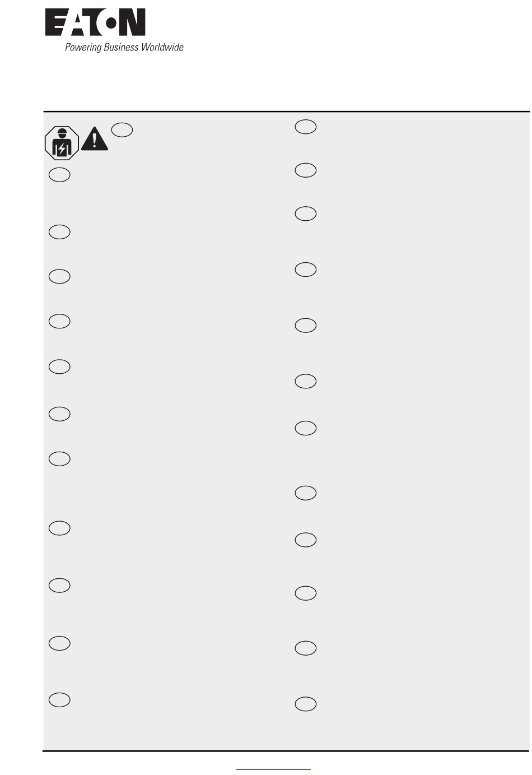Click the Powering Business Worldwide tagline
Viewport: 532px width, 775px height.
pos(124,48)
